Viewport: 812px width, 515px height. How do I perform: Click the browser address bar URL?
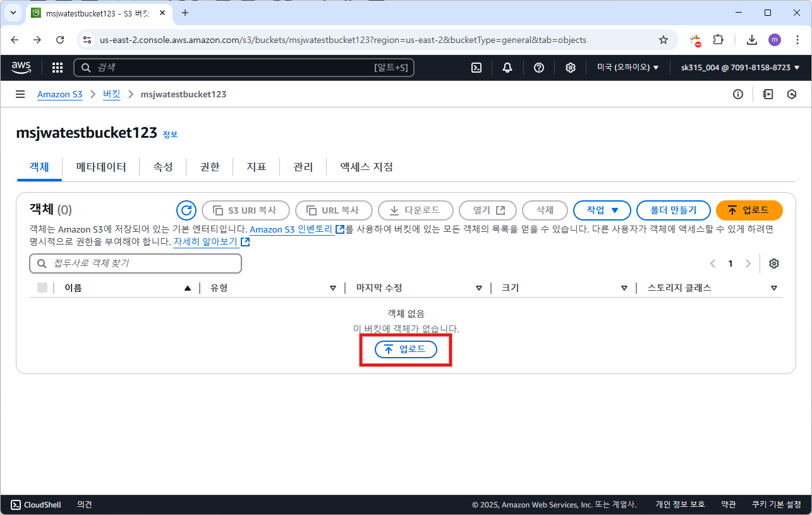(x=343, y=40)
